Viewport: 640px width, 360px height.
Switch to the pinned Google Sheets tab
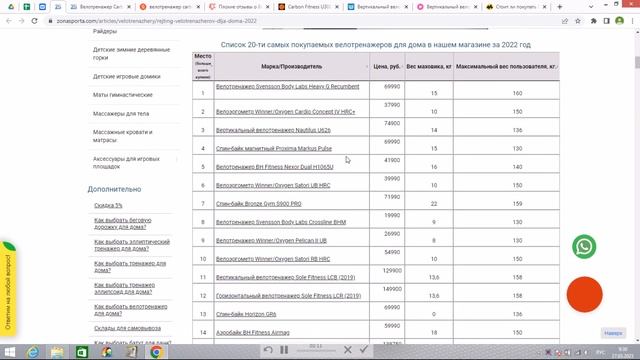click(27, 7)
